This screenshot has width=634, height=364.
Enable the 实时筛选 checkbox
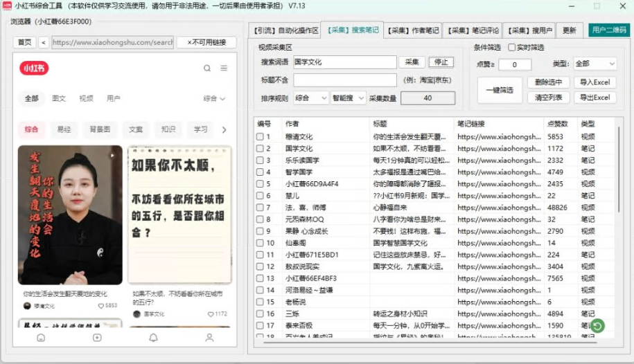point(512,48)
